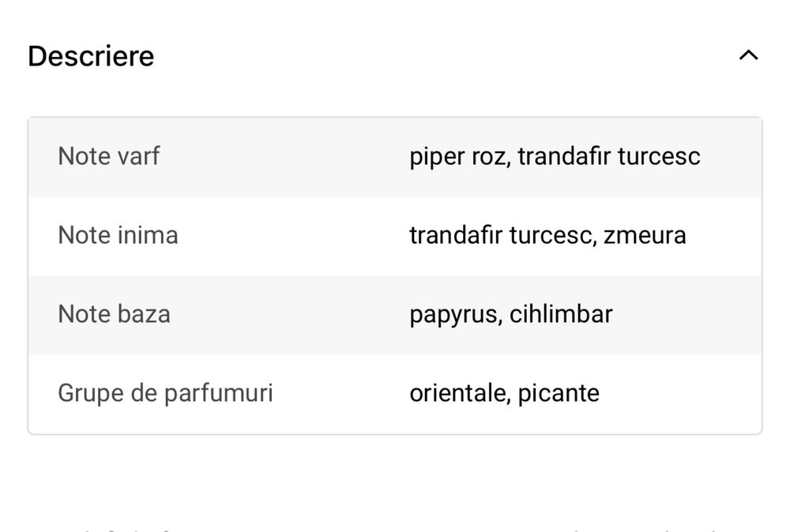Click the word 'inima' in the second row
The width and height of the screenshot is (790, 532).
[x=148, y=235]
